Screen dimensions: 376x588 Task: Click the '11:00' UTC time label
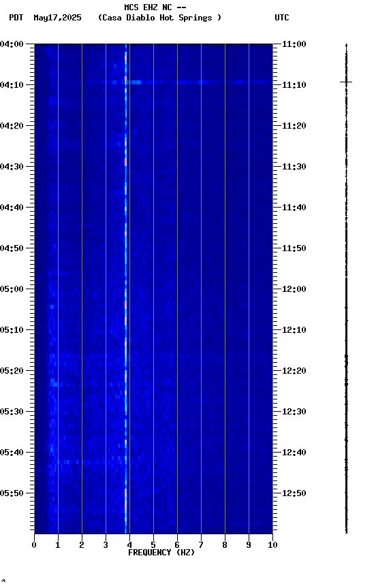coord(294,44)
